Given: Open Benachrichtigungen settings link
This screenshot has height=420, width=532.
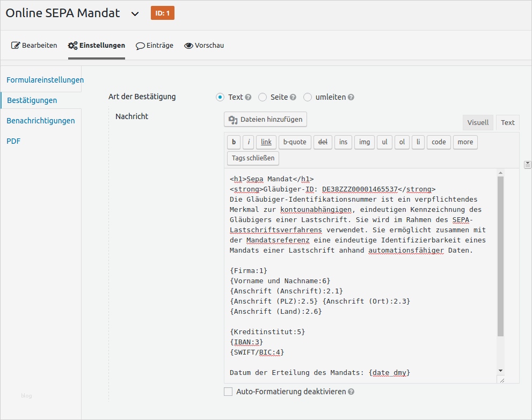Looking at the screenshot, I should point(41,121).
